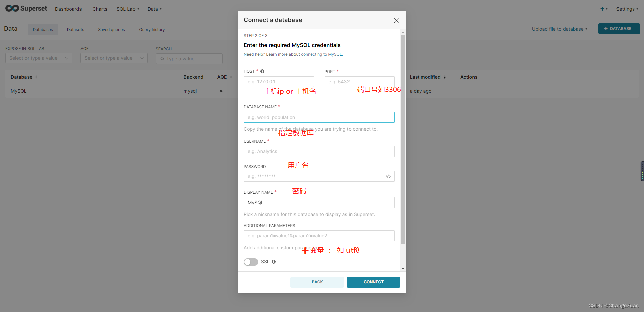
Task: Expand the SQL Lab menu
Action: [x=128, y=9]
